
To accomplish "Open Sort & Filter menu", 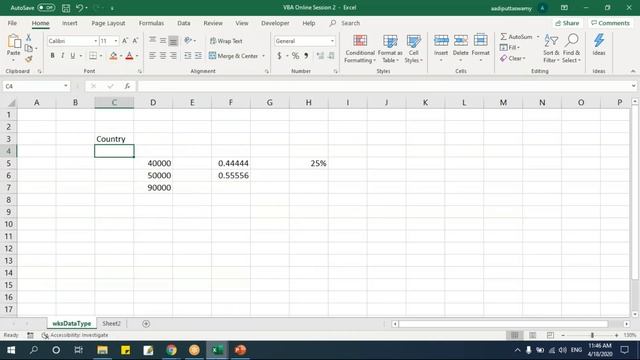I will (x=551, y=49).
